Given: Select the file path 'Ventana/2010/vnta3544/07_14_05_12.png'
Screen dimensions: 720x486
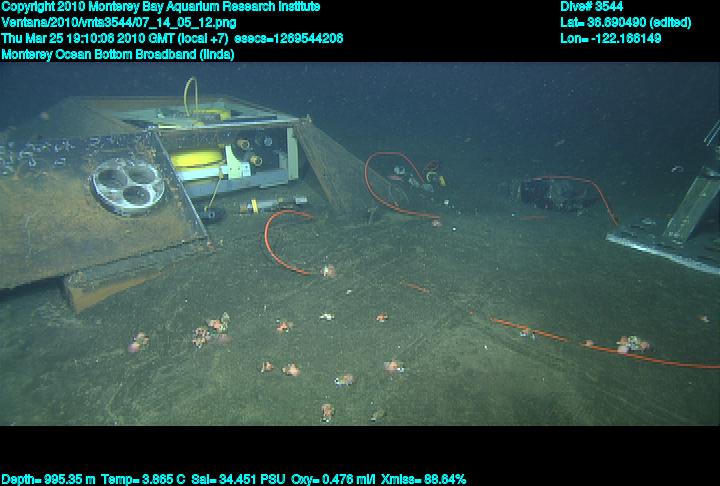Looking at the screenshot, I should (x=119, y=23).
